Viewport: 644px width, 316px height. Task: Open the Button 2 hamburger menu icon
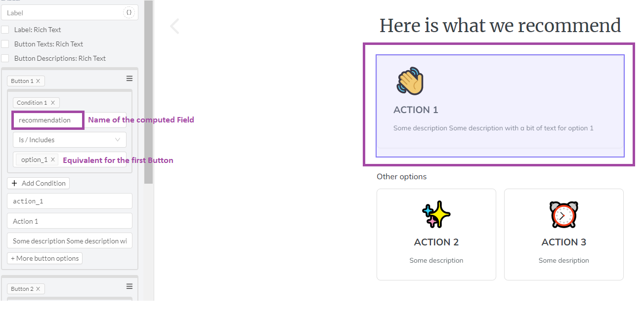[129, 286]
